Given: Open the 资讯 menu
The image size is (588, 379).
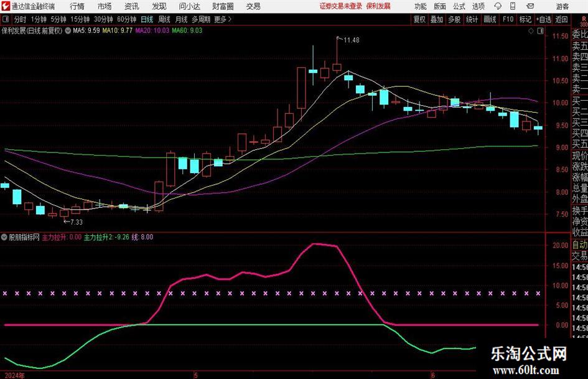Looking at the screenshot, I should tap(132, 6).
